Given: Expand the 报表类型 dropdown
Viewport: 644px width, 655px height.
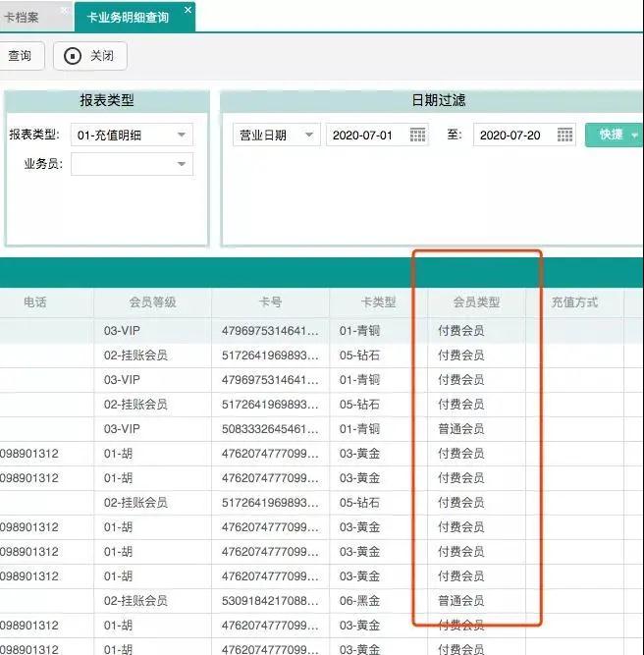Looking at the screenshot, I should click(x=182, y=136).
